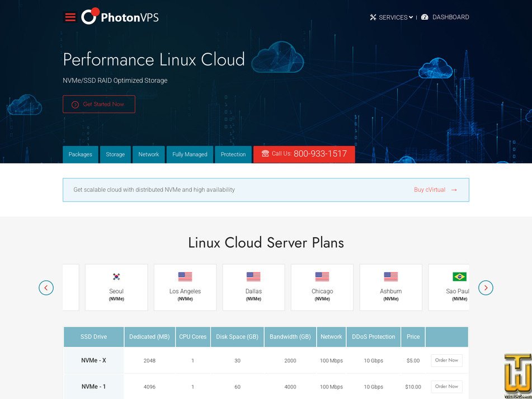Click the US flag above Ashburn
This screenshot has height=399, width=532.
point(391,276)
